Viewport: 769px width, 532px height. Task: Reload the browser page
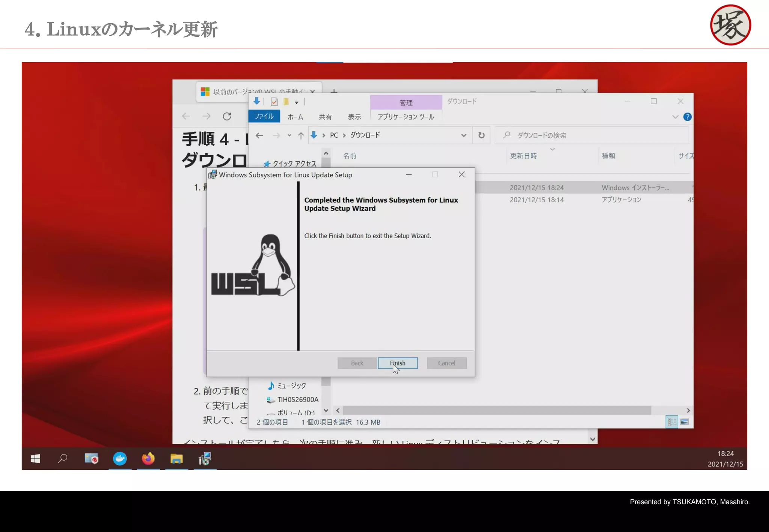pyautogui.click(x=227, y=116)
